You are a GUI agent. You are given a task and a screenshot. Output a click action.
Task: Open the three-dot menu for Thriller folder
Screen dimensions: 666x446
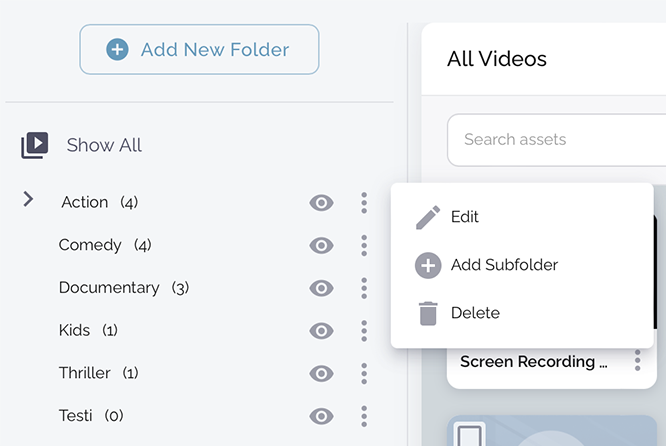click(x=364, y=373)
